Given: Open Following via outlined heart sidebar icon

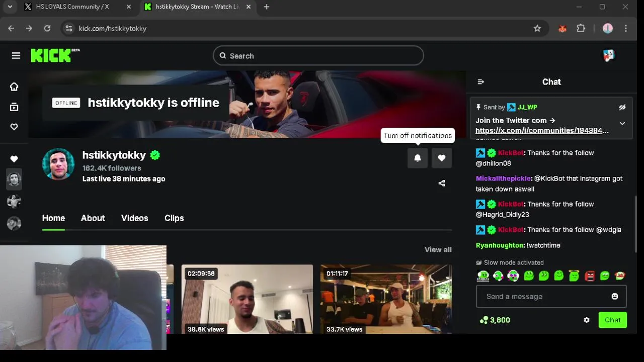Looking at the screenshot, I should point(14,127).
